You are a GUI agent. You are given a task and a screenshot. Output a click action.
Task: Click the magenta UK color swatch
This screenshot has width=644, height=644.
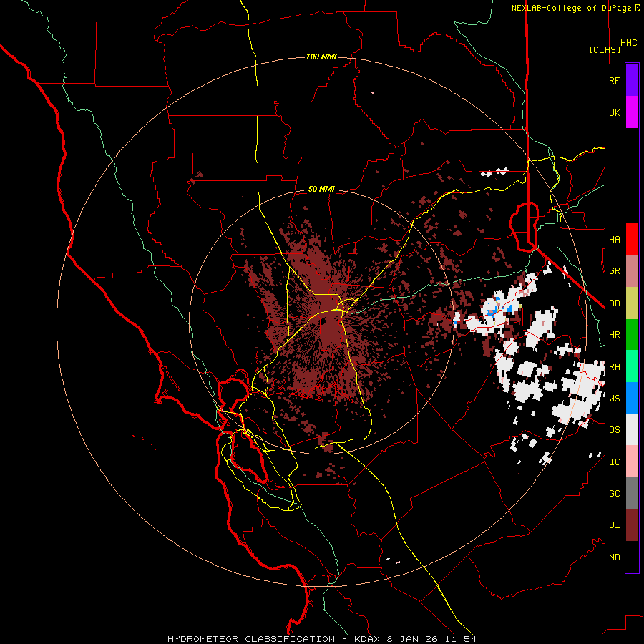point(632,112)
